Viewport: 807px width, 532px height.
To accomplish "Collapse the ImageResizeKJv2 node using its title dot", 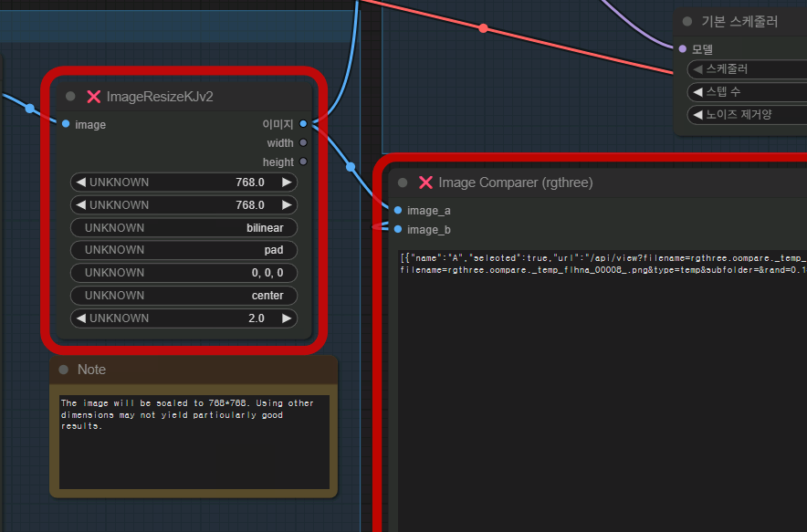I will [70, 97].
